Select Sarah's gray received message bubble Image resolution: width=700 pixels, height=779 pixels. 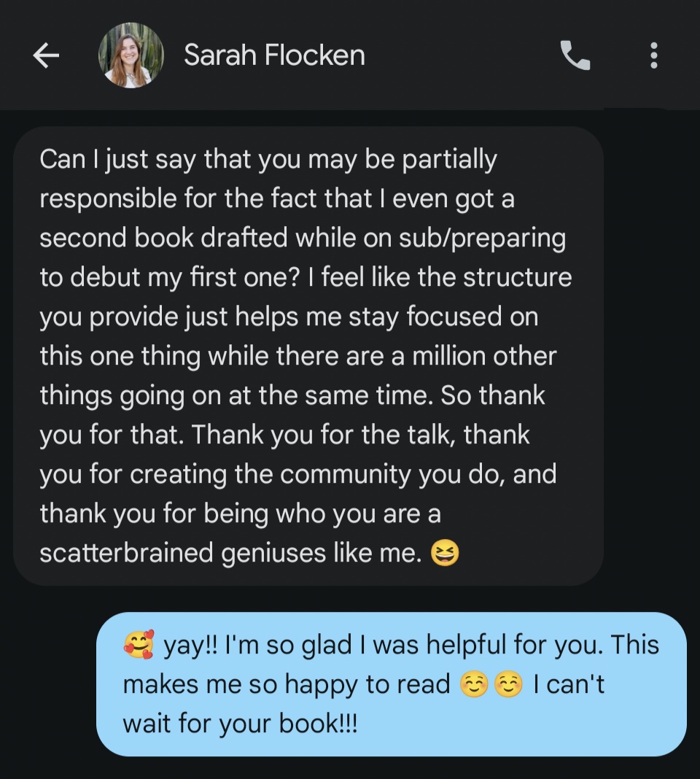click(x=308, y=356)
